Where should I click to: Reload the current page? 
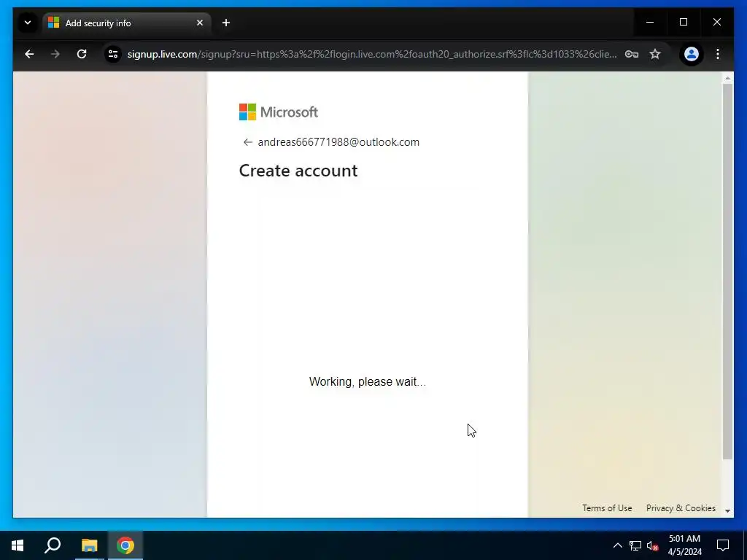tap(82, 54)
